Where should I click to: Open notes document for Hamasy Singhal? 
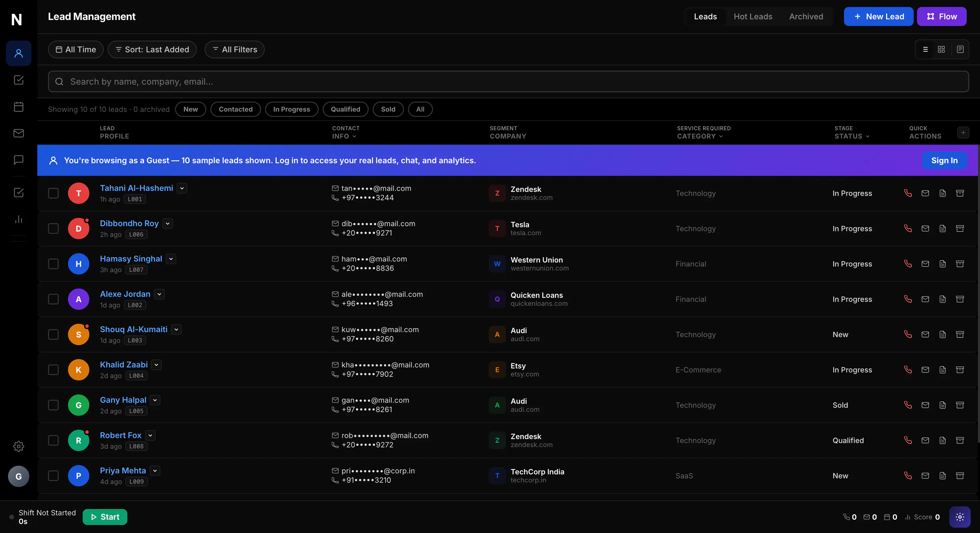(942, 264)
